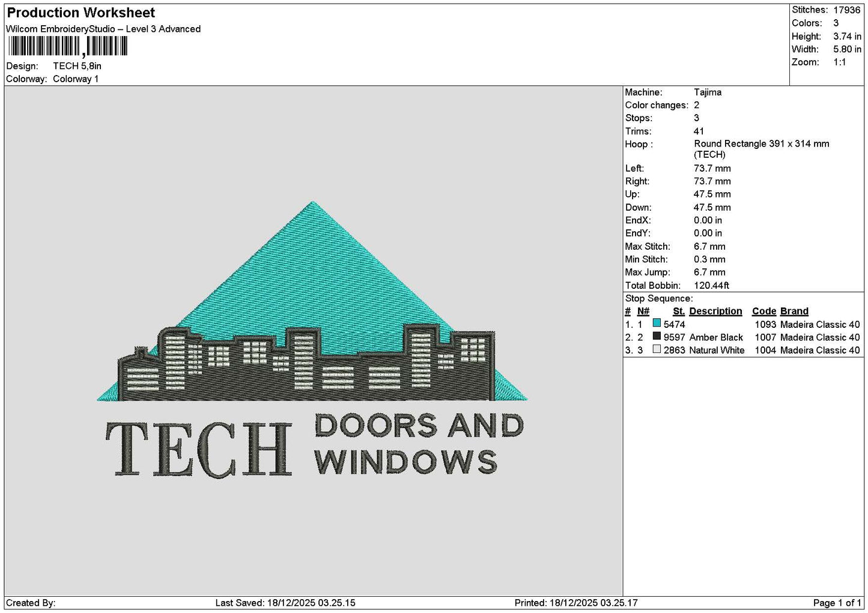Click the Max Stitch value '6.7 mm'
The width and height of the screenshot is (868, 613).
[x=709, y=247]
